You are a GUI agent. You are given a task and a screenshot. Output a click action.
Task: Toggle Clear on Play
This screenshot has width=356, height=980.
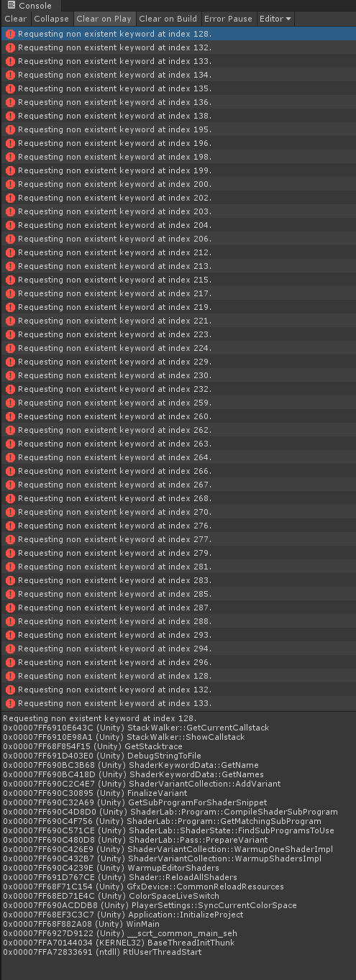[104, 19]
